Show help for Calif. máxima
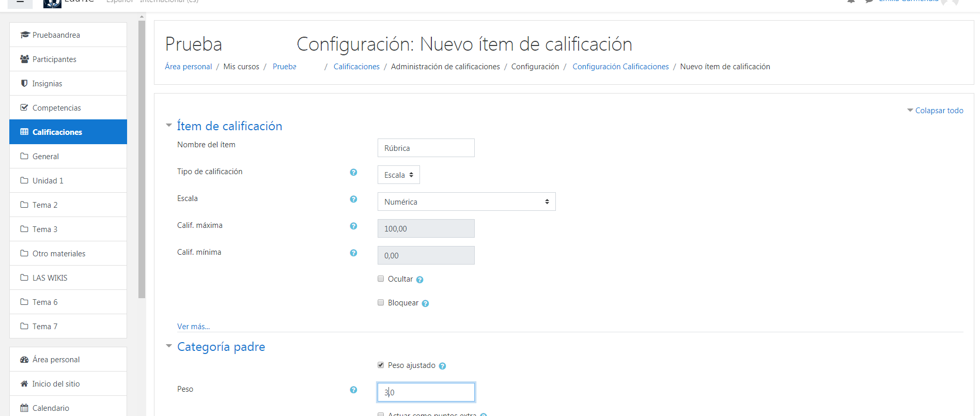 coord(353,226)
